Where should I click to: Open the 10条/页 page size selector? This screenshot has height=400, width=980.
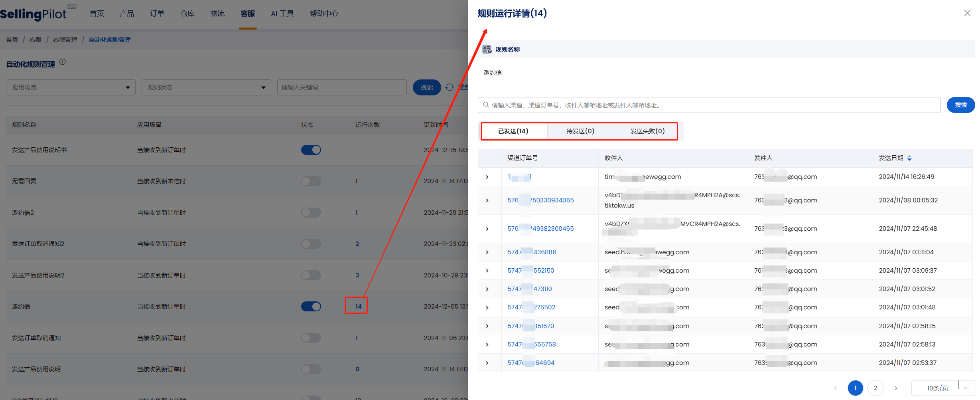tap(943, 388)
